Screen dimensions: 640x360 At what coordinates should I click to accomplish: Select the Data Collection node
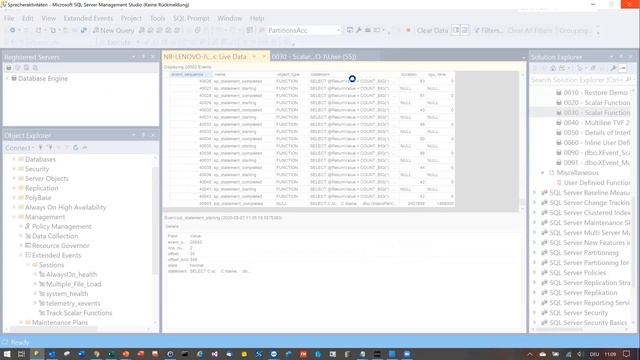(55, 236)
